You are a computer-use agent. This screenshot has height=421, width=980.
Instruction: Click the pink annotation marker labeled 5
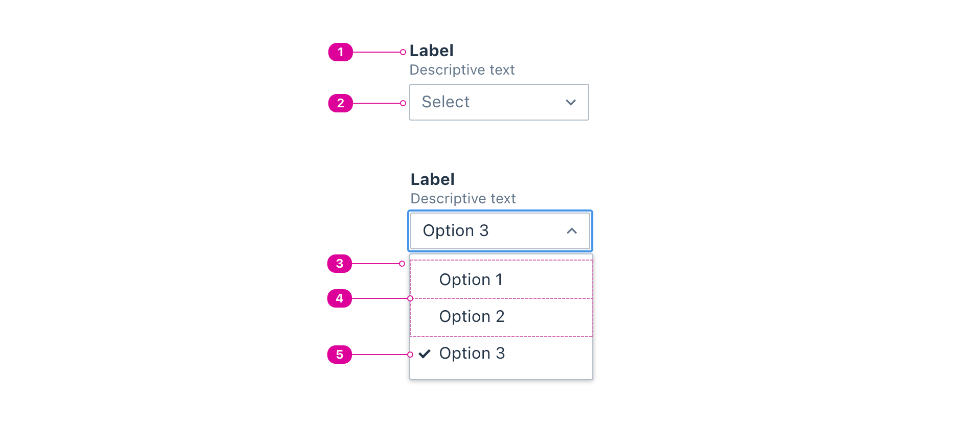pyautogui.click(x=339, y=355)
